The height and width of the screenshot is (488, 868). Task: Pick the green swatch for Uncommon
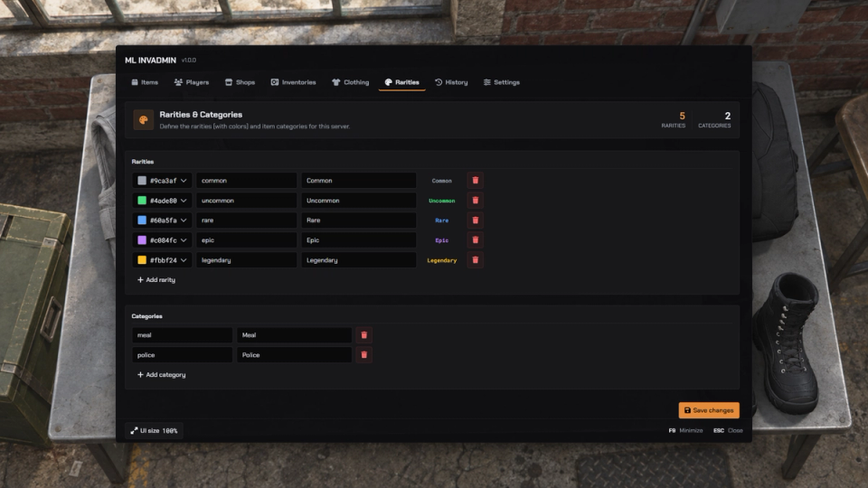pos(142,201)
